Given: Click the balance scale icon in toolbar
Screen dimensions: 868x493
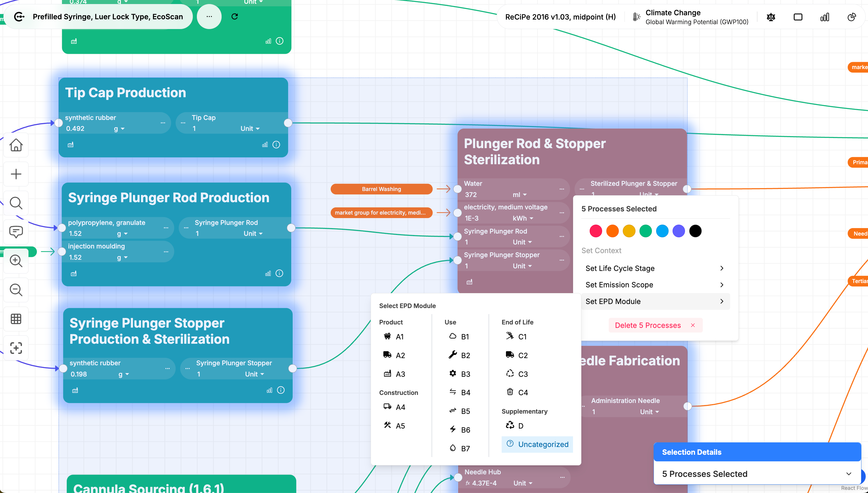Looking at the screenshot, I should coord(771,17).
